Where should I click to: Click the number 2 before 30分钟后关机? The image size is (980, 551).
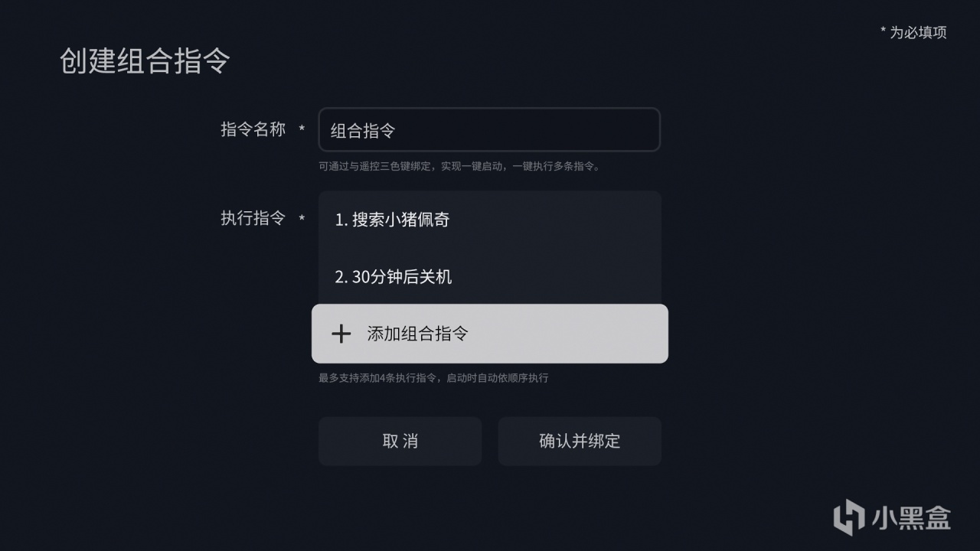341,277
